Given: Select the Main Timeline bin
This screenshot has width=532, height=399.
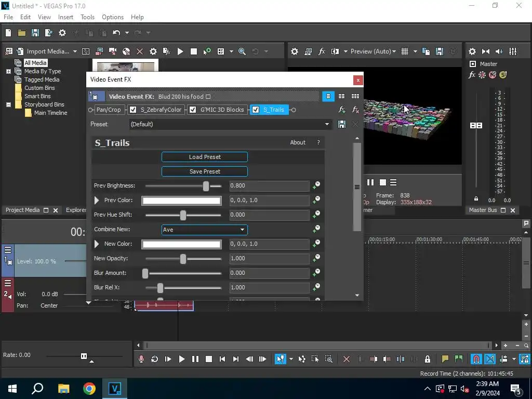Looking at the screenshot, I should [50, 113].
